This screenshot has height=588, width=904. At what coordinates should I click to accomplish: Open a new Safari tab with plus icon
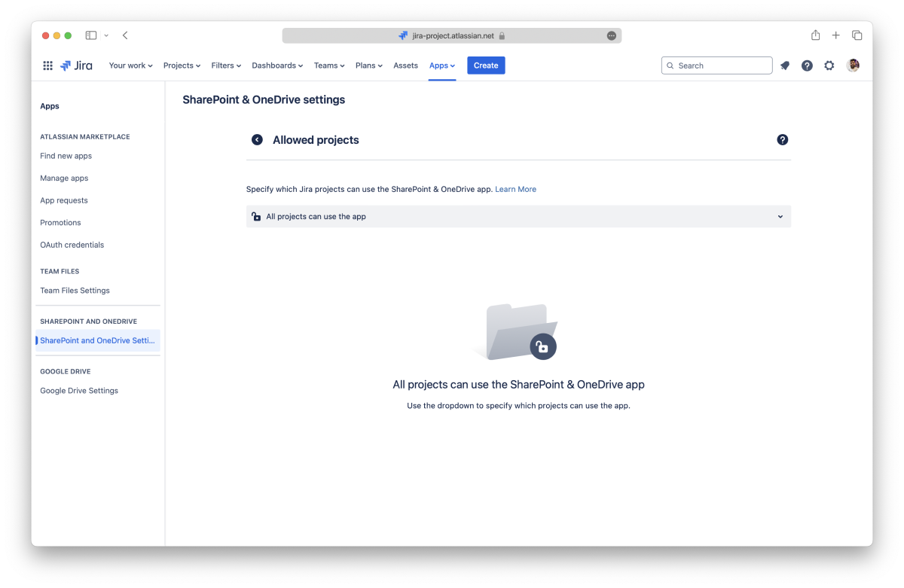[x=836, y=35]
